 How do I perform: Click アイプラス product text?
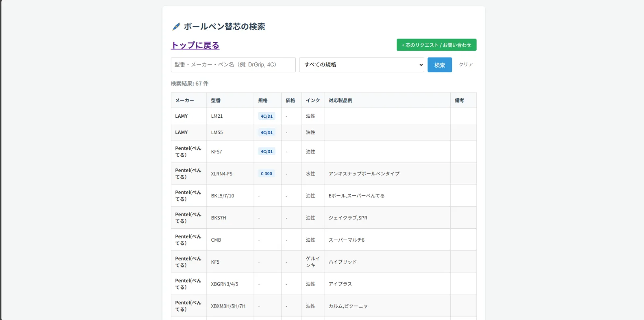click(x=340, y=284)
